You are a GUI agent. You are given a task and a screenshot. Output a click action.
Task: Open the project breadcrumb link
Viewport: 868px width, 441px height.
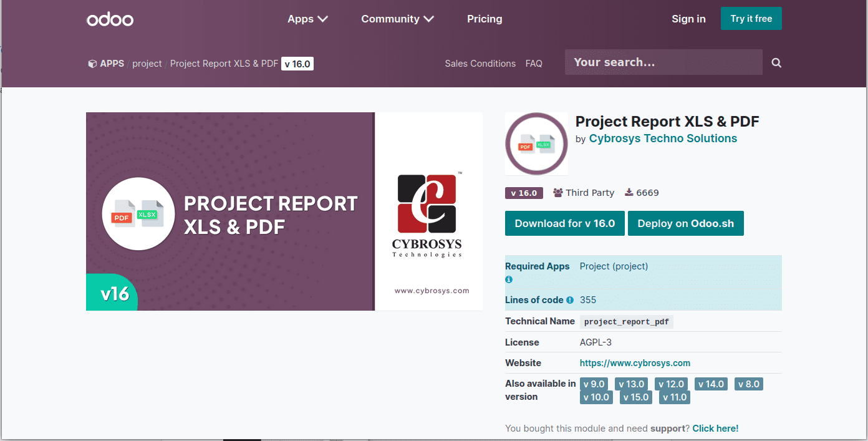pos(147,64)
